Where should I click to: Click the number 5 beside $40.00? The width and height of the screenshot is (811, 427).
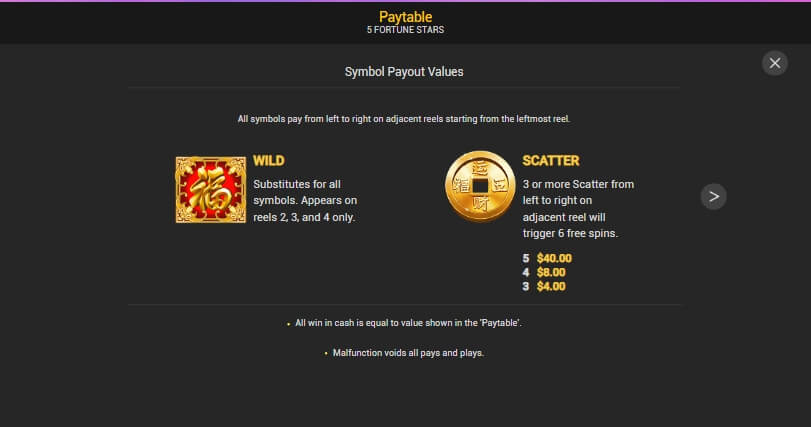526,258
